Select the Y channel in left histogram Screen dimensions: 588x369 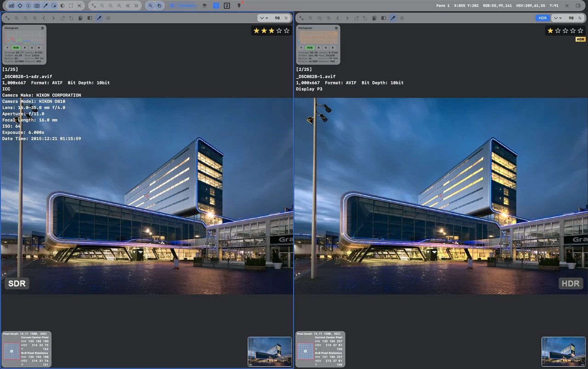(7, 47)
